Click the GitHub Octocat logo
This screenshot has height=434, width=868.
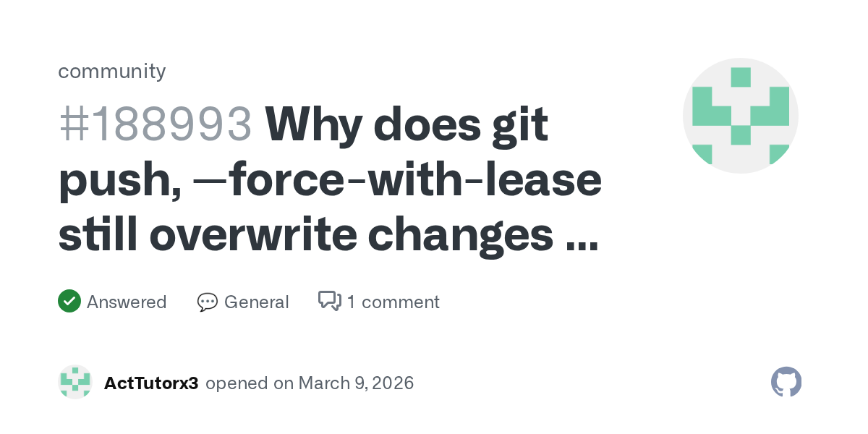(786, 382)
